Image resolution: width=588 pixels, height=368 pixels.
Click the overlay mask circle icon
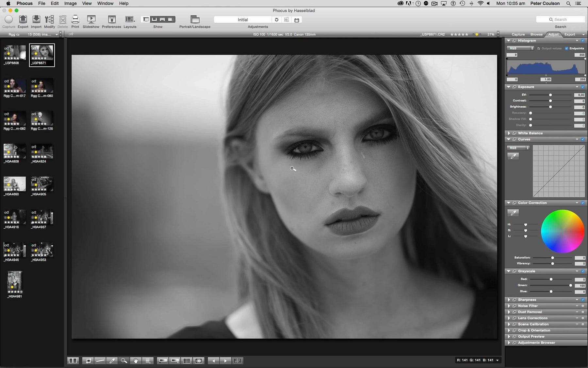click(x=199, y=360)
